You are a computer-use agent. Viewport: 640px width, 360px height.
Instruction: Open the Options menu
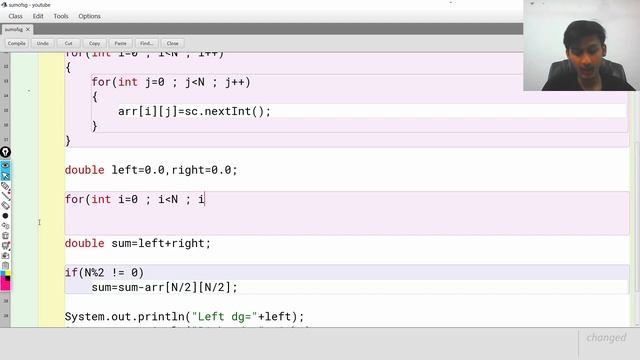click(x=89, y=16)
